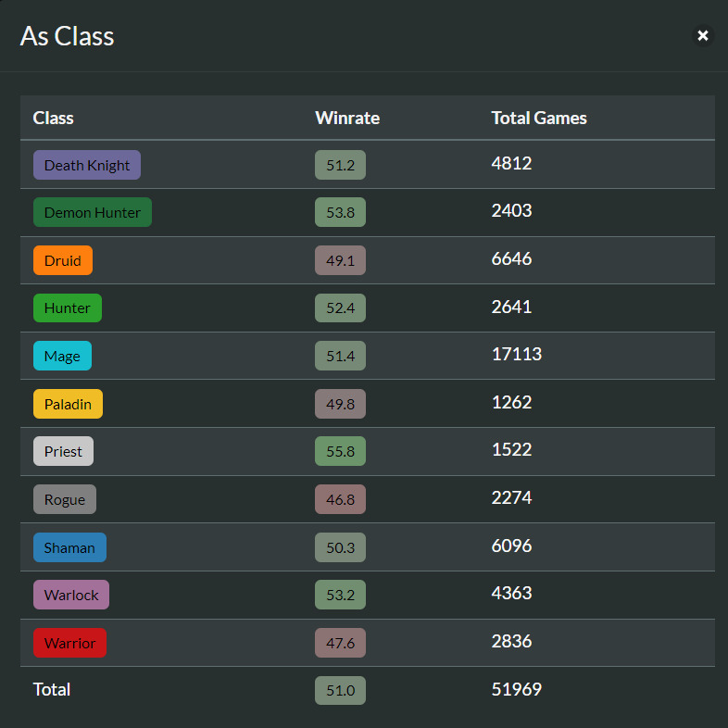Viewport: 728px width, 728px height.
Task: Click the Total 51.0 winrate badge
Action: [340, 690]
